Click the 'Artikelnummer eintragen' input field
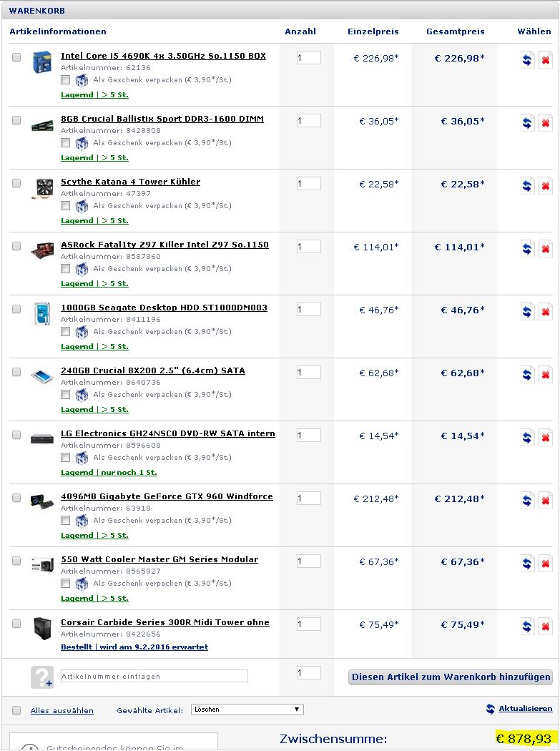This screenshot has height=751, width=560. tap(154, 676)
